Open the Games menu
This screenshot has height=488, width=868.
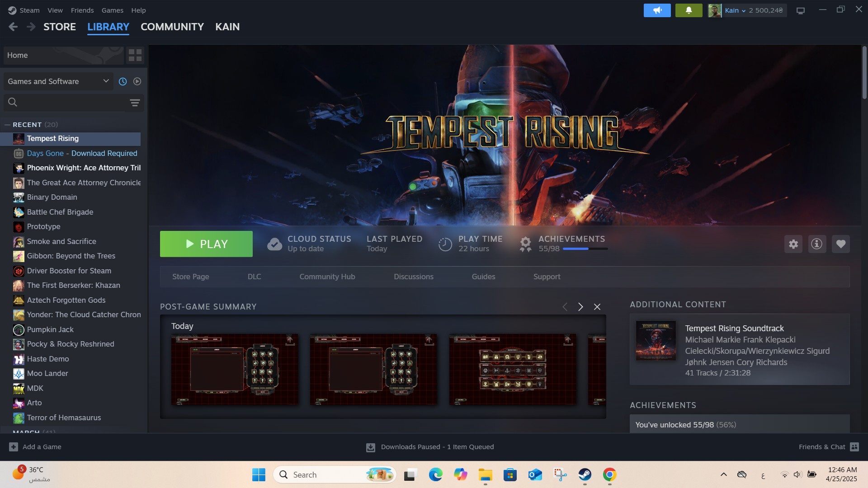(x=113, y=10)
